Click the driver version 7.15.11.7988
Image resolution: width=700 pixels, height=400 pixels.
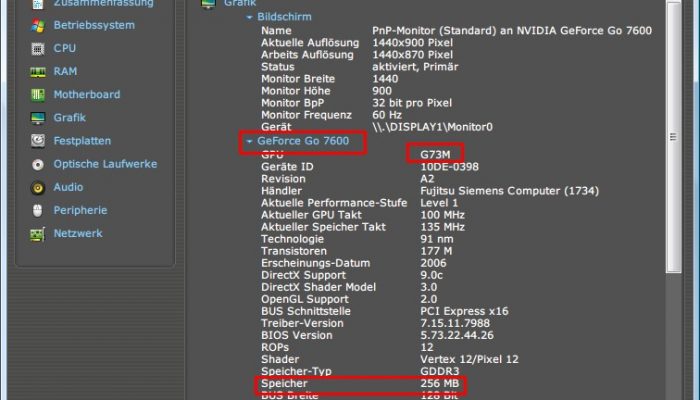pos(455,324)
